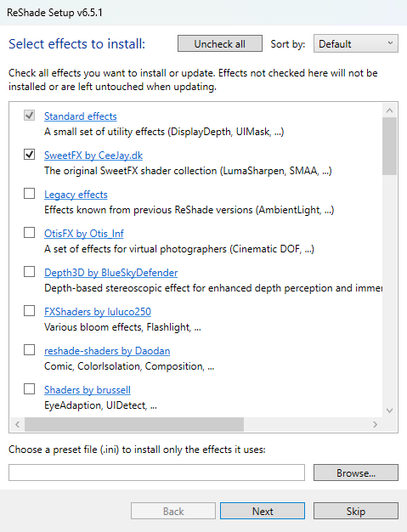This screenshot has width=407, height=532.
Task: Open the Sort by dropdown
Action: click(x=356, y=43)
